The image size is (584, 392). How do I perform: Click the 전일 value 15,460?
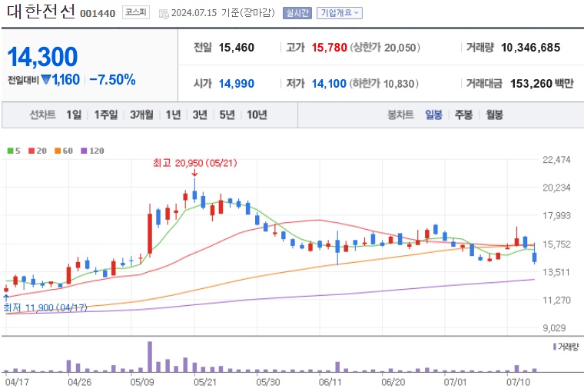237,48
